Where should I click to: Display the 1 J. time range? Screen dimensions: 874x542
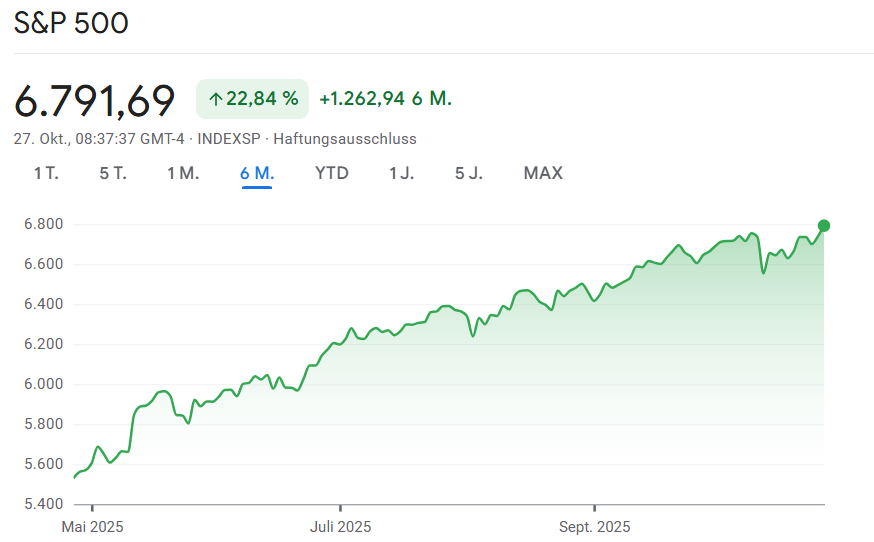pyautogui.click(x=401, y=173)
